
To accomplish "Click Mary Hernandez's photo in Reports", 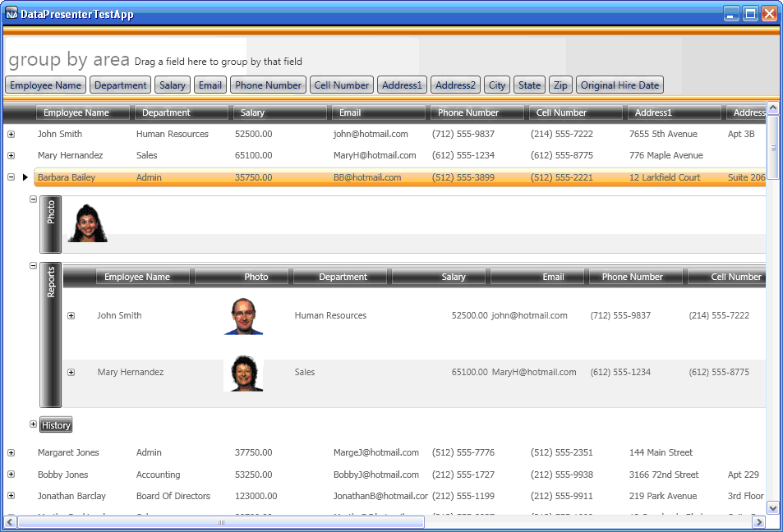I will point(243,373).
